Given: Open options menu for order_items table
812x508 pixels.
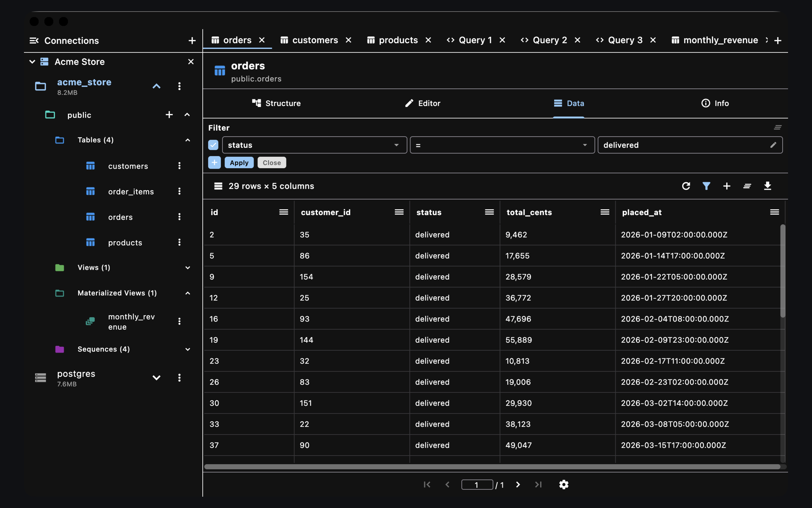Looking at the screenshot, I should (x=179, y=191).
